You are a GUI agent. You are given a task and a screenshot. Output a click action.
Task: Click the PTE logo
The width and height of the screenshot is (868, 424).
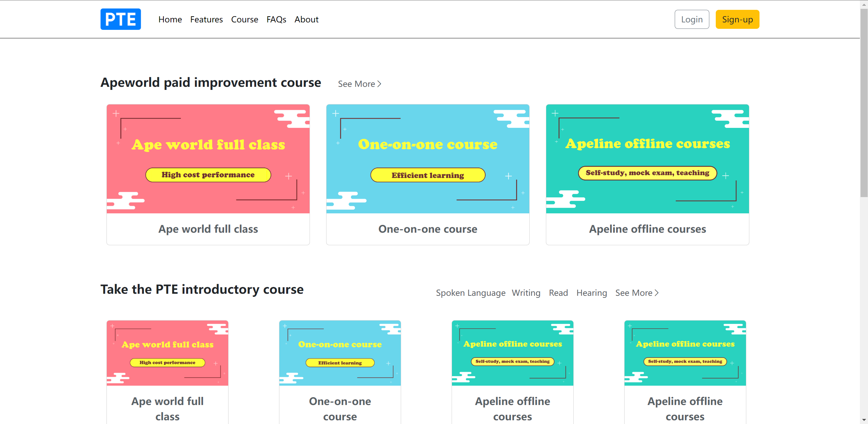pos(120,19)
